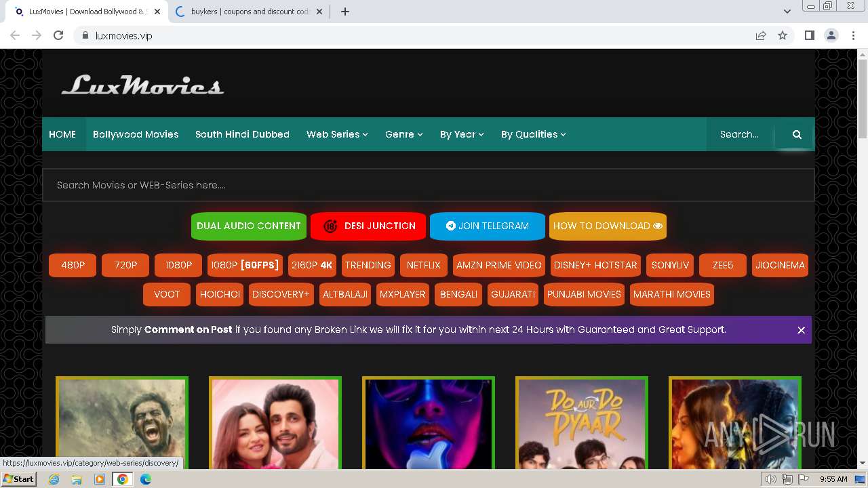Screen dimensions: 868x488
Task: Reload the current page
Action: (58, 35)
